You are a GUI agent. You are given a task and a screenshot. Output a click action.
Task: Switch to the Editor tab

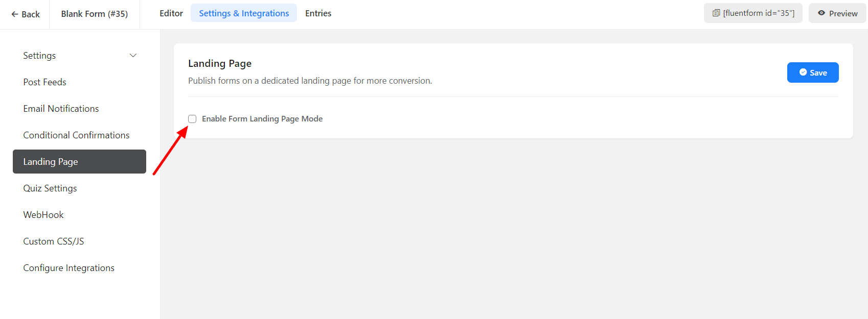pos(171,13)
